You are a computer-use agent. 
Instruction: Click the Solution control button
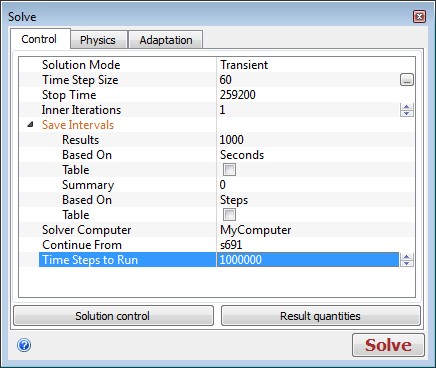[x=113, y=316]
